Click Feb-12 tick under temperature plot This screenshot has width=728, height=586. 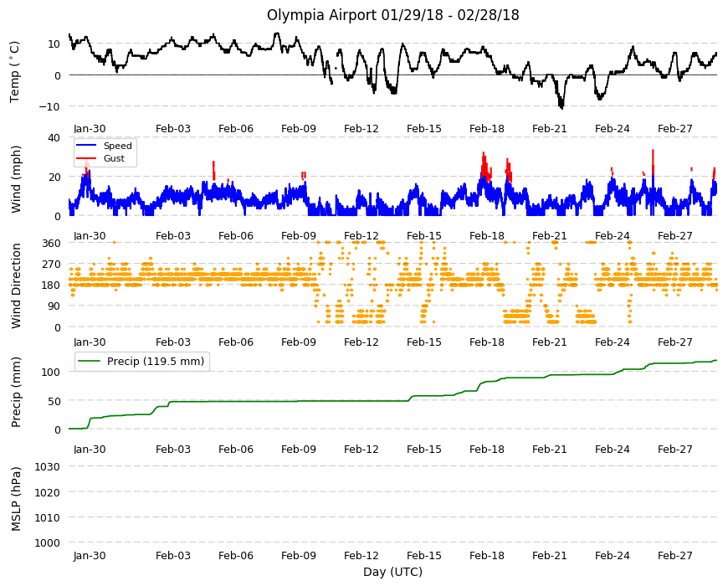click(361, 129)
